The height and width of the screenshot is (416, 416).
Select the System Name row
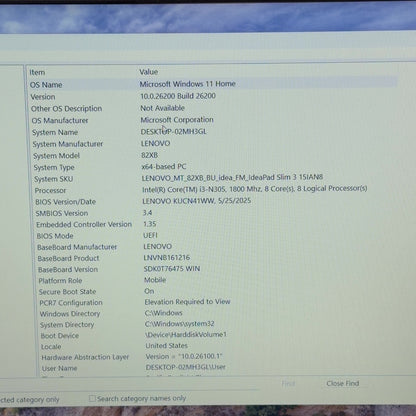click(x=213, y=132)
